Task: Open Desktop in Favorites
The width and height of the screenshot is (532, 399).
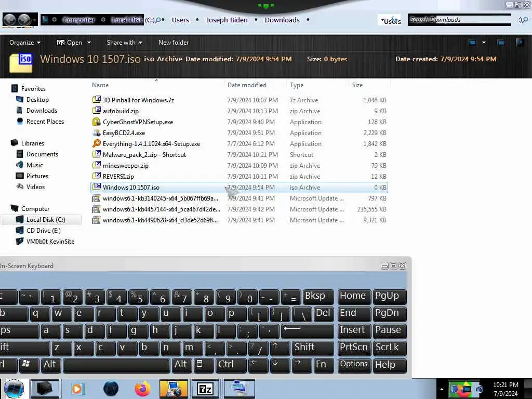Action: tap(37, 99)
